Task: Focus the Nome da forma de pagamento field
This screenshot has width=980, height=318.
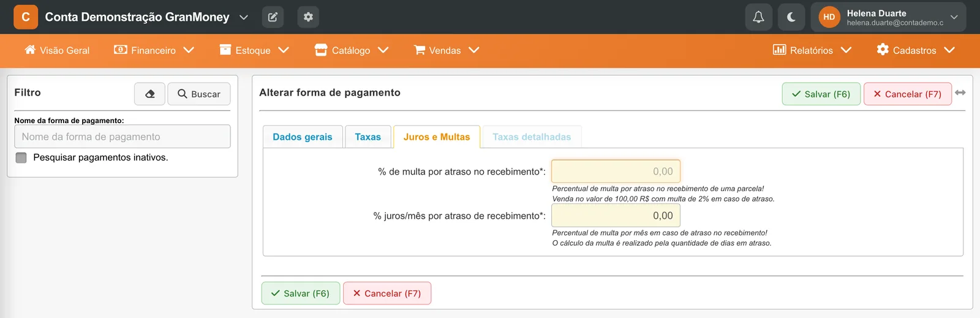Action: [x=123, y=137]
